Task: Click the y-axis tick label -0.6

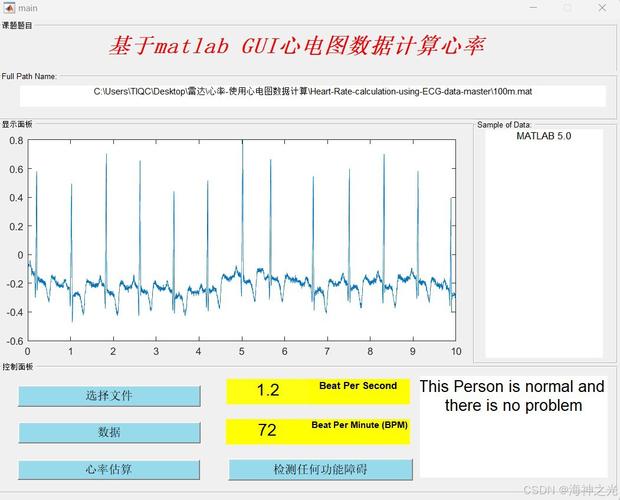Action: (x=14, y=341)
